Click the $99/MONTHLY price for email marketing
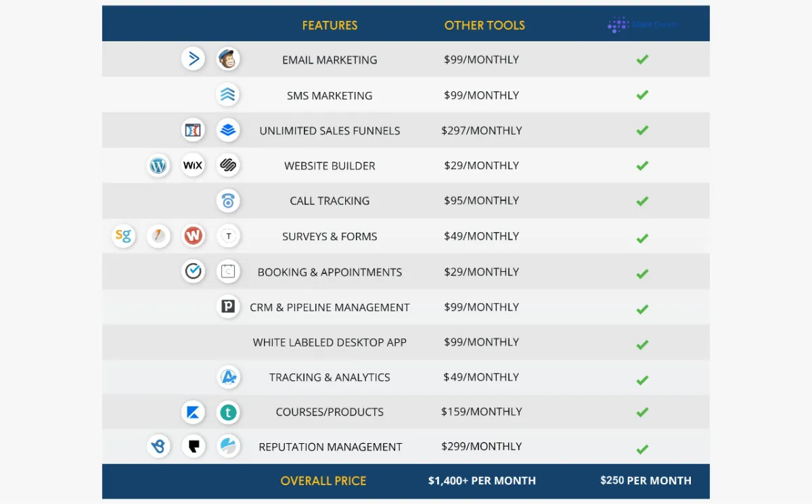The height and width of the screenshot is (504, 812). [x=482, y=60]
